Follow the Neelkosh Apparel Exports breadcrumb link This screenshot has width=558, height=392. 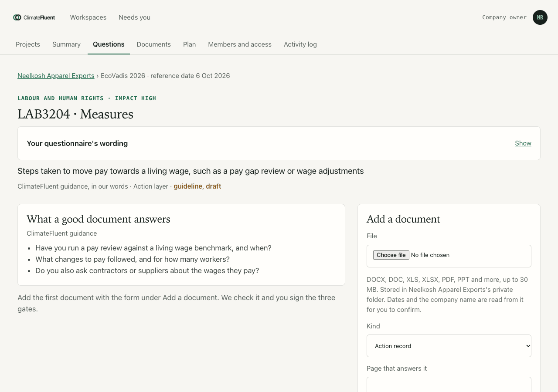click(x=56, y=76)
